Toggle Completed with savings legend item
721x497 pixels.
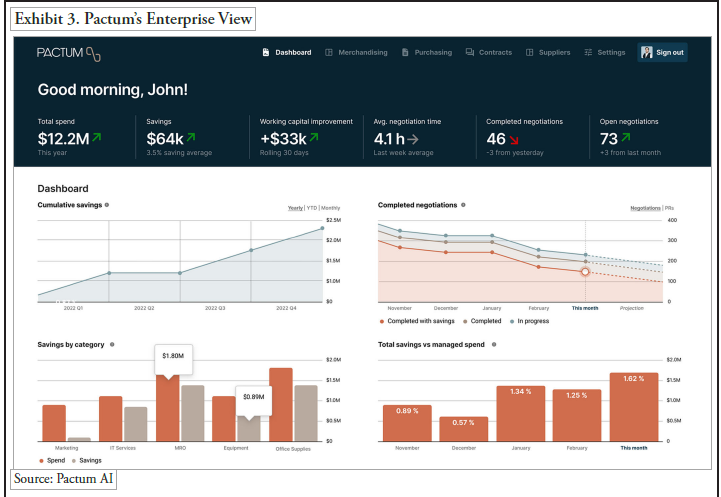pyautogui.click(x=417, y=321)
